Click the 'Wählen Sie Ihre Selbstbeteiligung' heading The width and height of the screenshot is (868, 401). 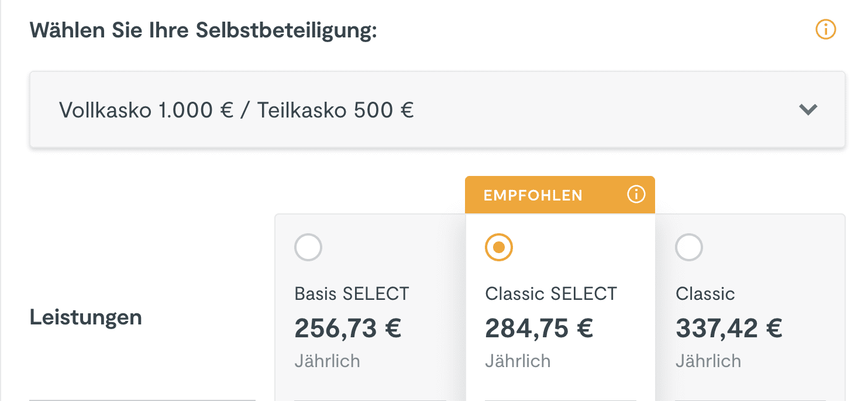pyautogui.click(x=203, y=30)
